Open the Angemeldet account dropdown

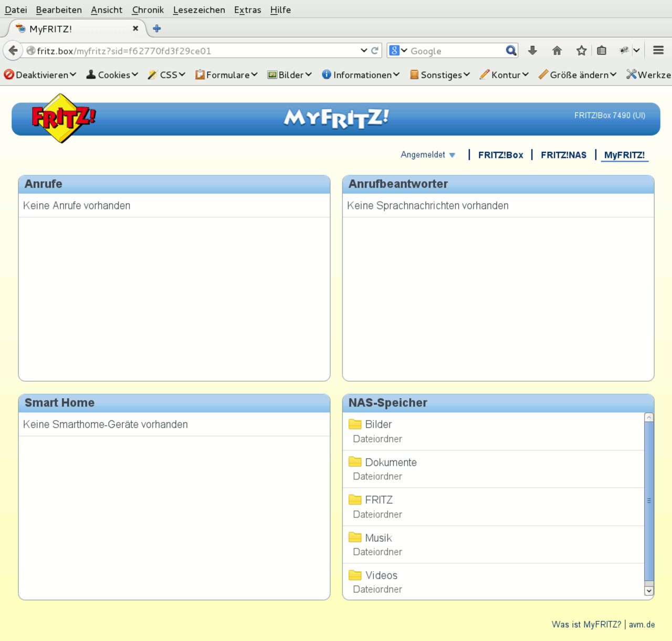(x=428, y=155)
